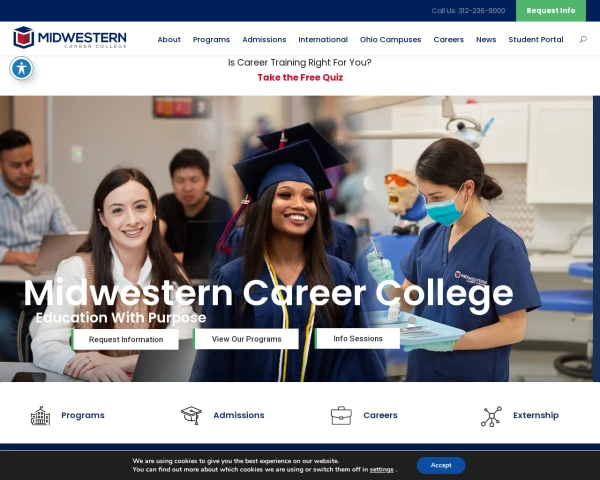Accept the cookies notice
This screenshot has height=480, width=600.
pyautogui.click(x=441, y=465)
